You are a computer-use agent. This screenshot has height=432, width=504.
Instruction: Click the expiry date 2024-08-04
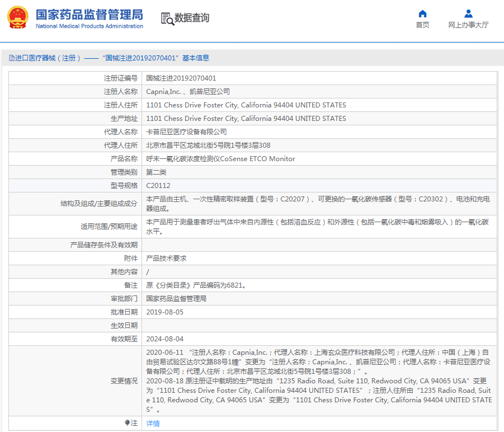tap(164, 339)
